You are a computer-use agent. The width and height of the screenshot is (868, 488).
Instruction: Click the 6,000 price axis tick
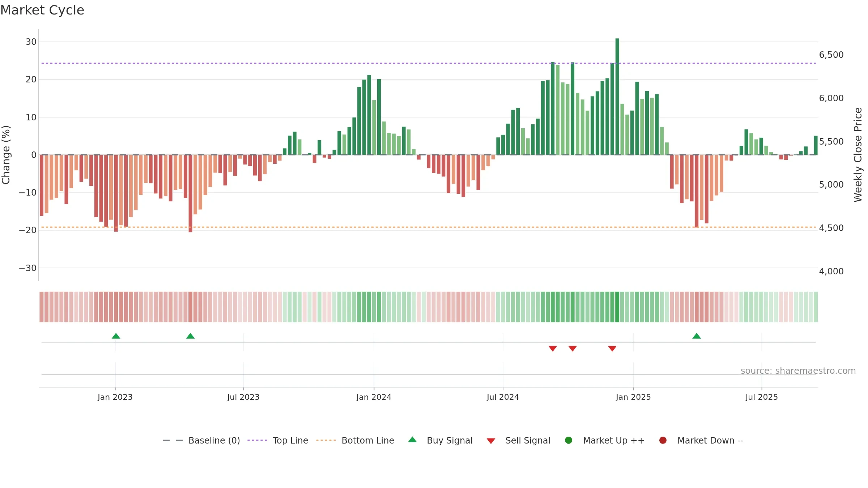(x=831, y=98)
